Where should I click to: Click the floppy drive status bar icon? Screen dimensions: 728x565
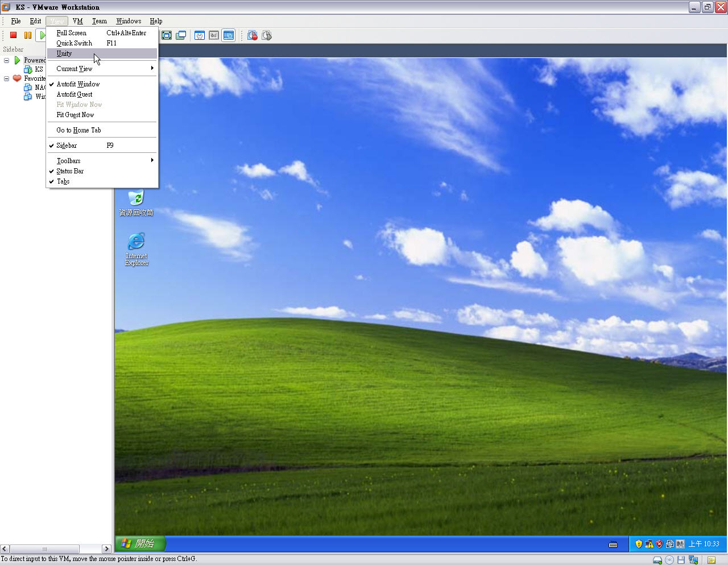(x=681, y=560)
